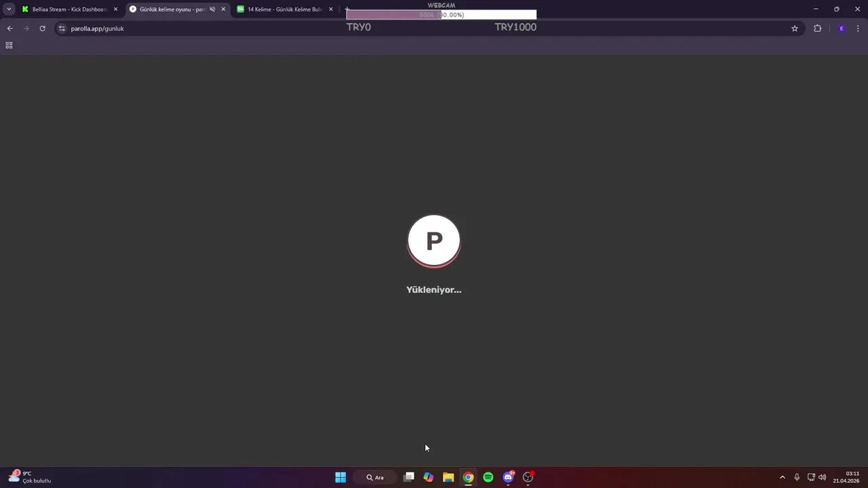This screenshot has width=868, height=488.
Task: Open the Windows Start menu
Action: (340, 477)
